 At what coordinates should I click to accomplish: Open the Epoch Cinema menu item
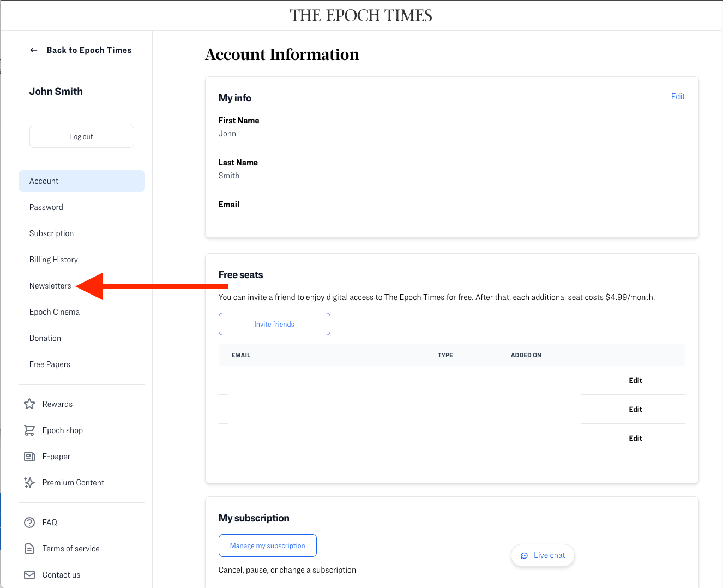click(55, 312)
